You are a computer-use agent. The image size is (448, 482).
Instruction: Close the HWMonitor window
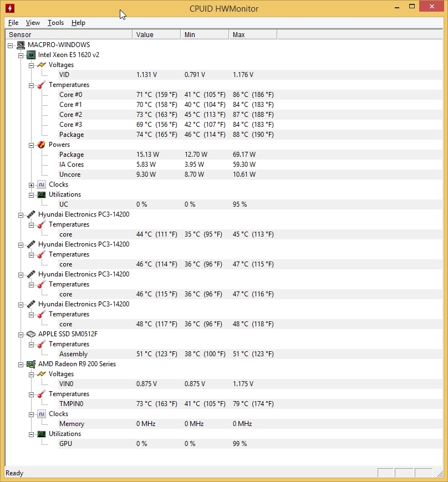432,7
